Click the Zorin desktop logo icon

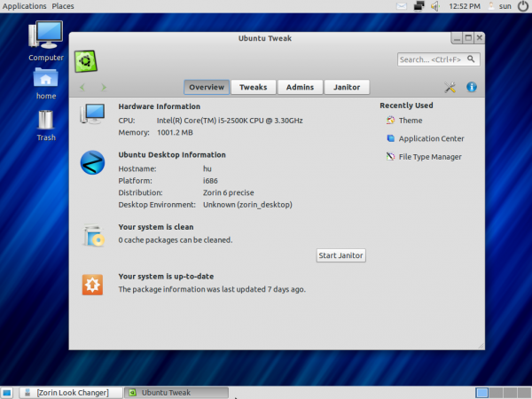[x=92, y=162]
